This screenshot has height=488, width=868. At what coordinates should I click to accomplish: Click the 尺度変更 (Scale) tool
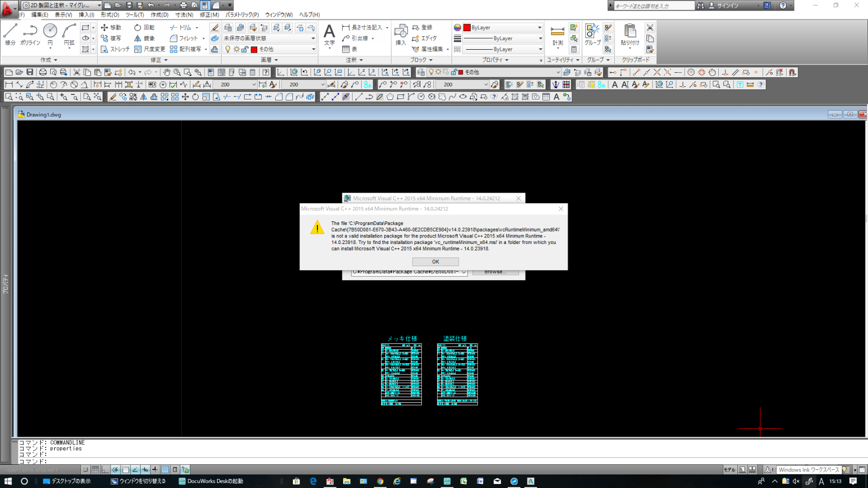(x=150, y=49)
